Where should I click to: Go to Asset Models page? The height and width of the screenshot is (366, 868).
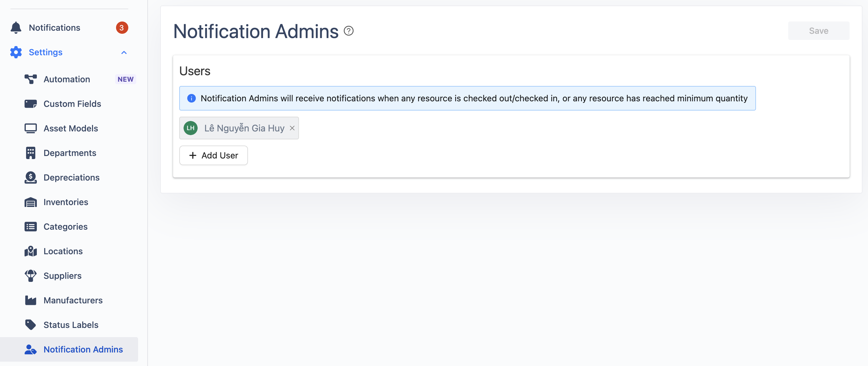click(71, 128)
